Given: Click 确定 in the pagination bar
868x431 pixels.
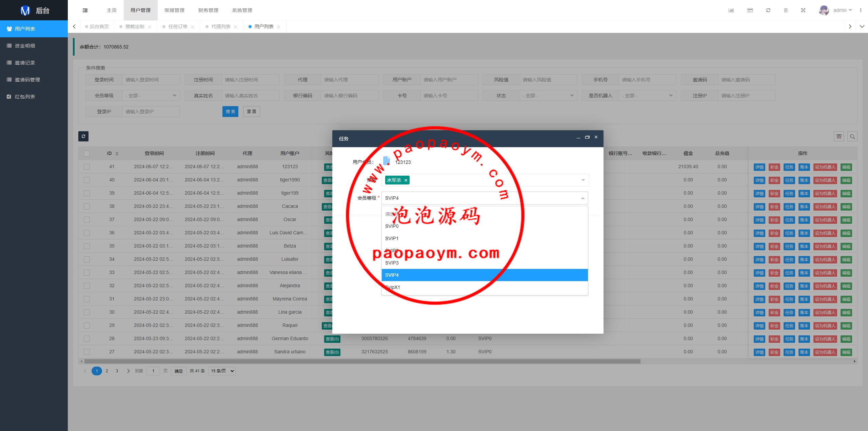Looking at the screenshot, I should tap(179, 371).
